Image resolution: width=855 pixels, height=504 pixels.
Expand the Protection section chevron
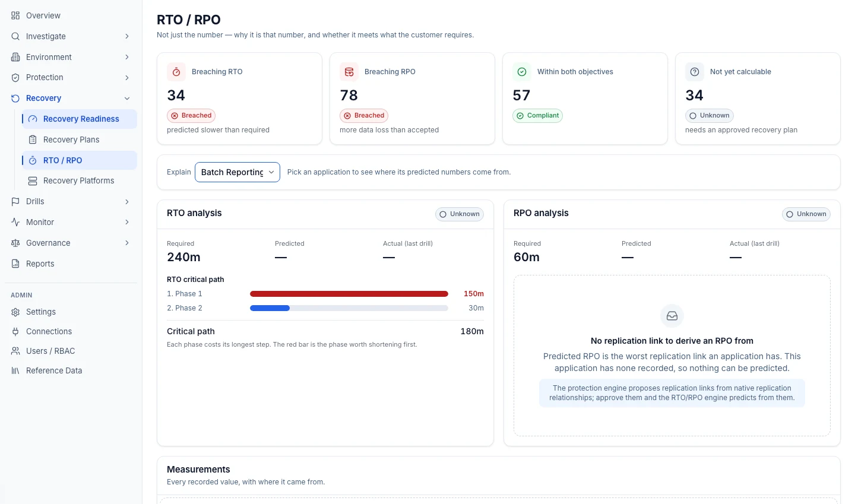[x=127, y=77]
